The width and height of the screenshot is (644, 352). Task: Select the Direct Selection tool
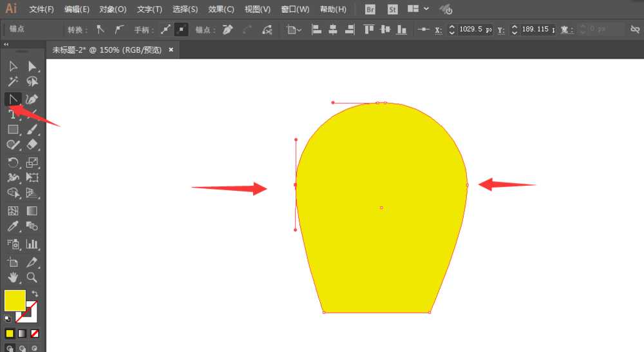32,66
